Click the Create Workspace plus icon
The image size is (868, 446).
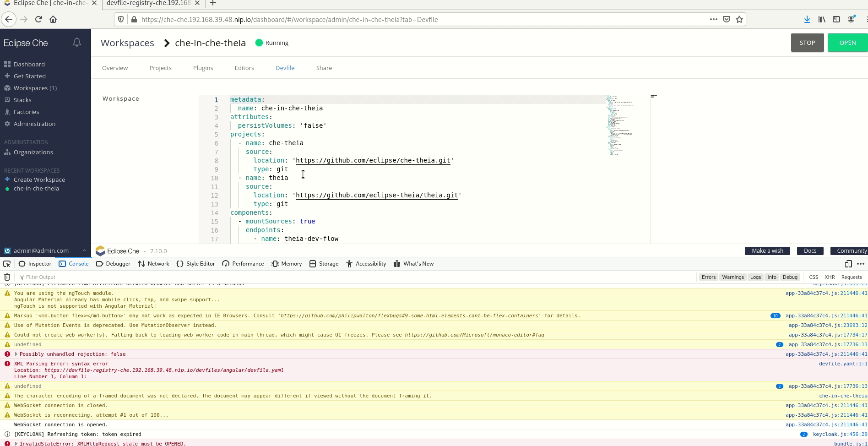(7, 179)
